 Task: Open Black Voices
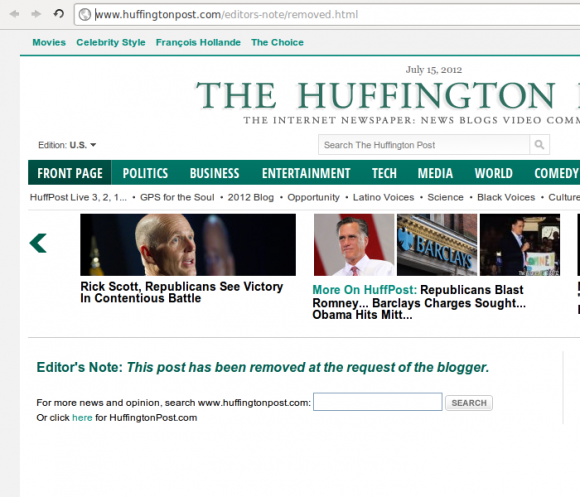click(506, 197)
